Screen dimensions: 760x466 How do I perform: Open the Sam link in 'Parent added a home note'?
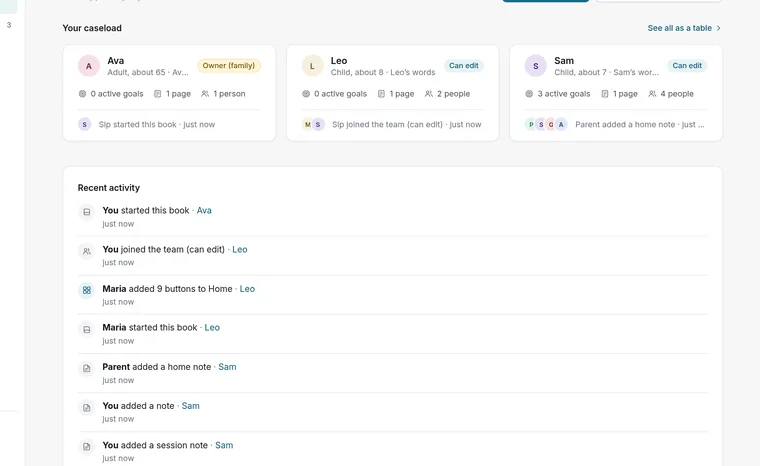click(x=227, y=367)
